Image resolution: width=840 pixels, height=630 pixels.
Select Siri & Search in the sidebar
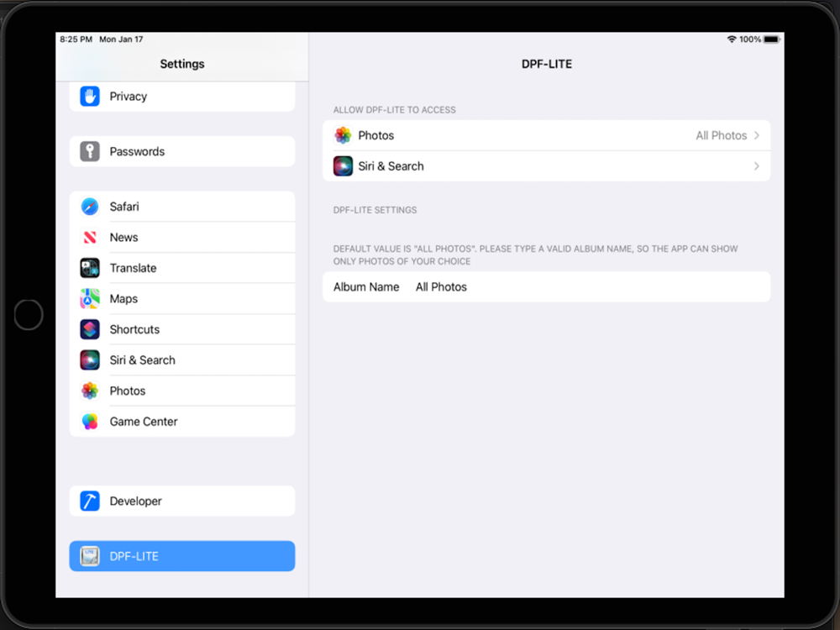point(182,360)
